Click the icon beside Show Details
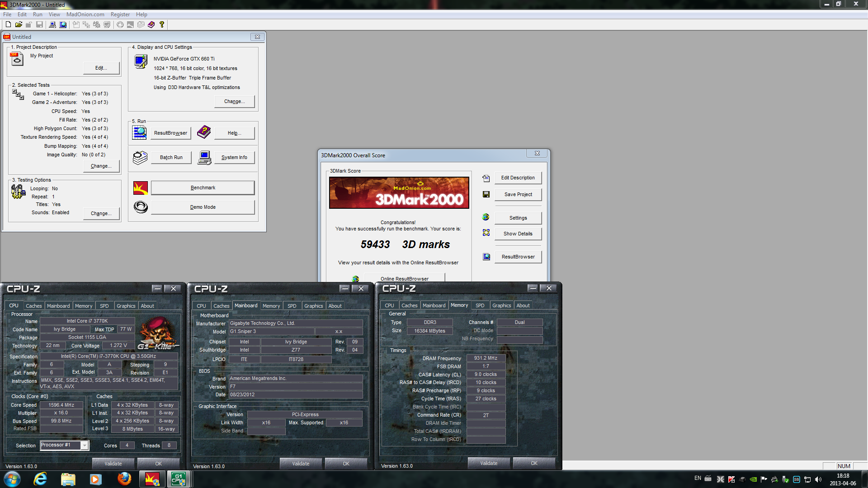This screenshot has width=868, height=488. (x=486, y=233)
